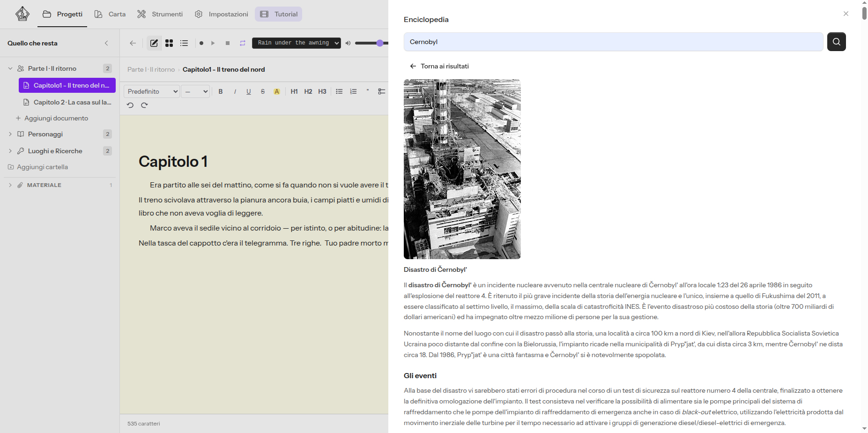This screenshot has width=868, height=433.
Task: Toggle strikethrough formatting
Action: pos(263,91)
